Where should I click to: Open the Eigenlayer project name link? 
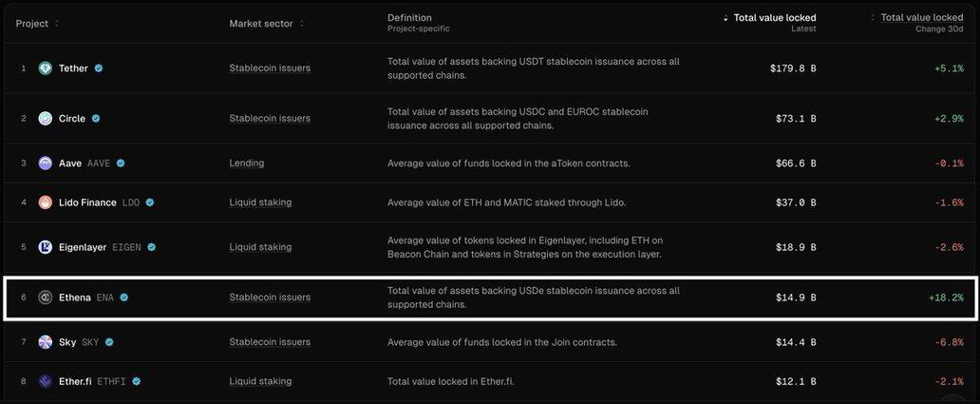tap(83, 247)
